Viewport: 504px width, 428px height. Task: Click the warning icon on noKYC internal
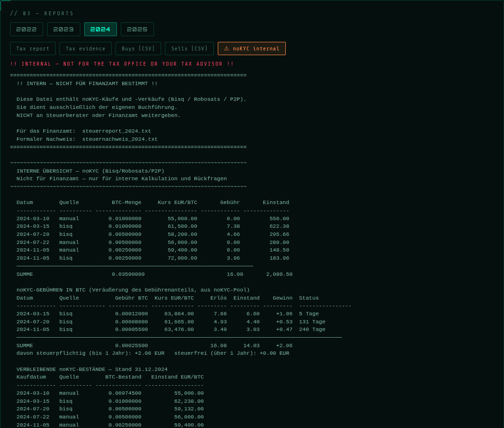[227, 49]
